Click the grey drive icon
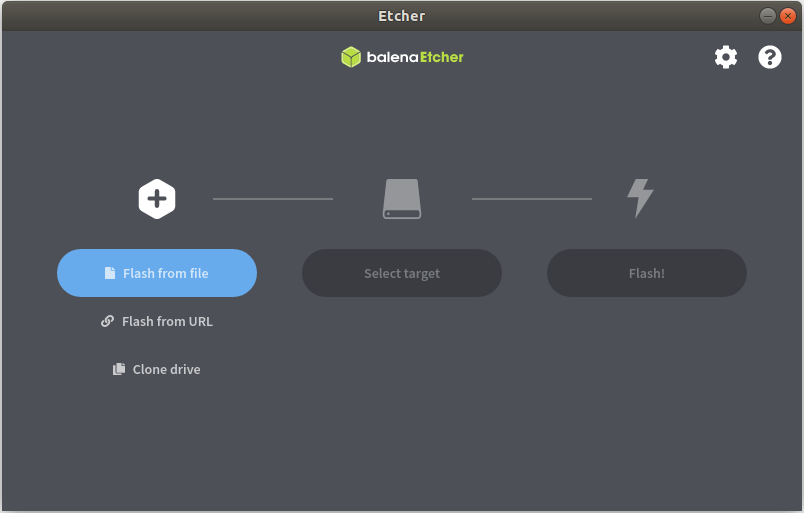 tap(402, 199)
